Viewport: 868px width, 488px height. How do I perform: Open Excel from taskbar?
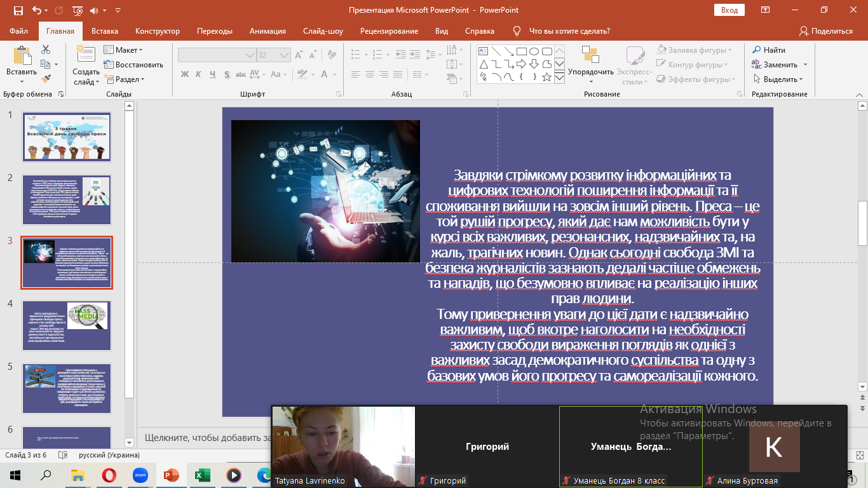pyautogui.click(x=202, y=475)
